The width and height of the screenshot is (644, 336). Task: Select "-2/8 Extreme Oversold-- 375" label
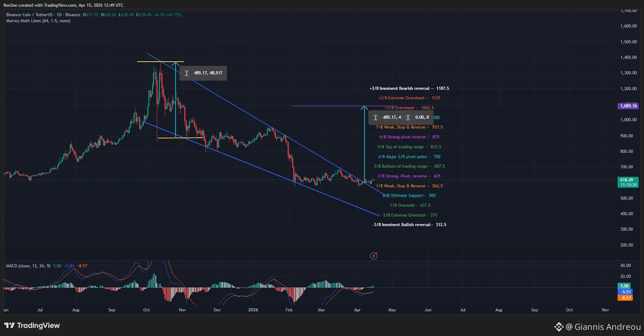click(409, 215)
